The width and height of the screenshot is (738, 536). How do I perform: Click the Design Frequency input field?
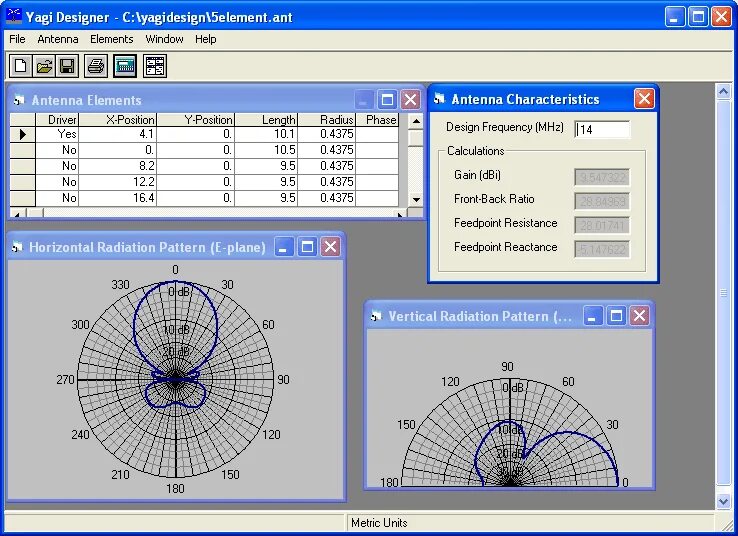602,129
